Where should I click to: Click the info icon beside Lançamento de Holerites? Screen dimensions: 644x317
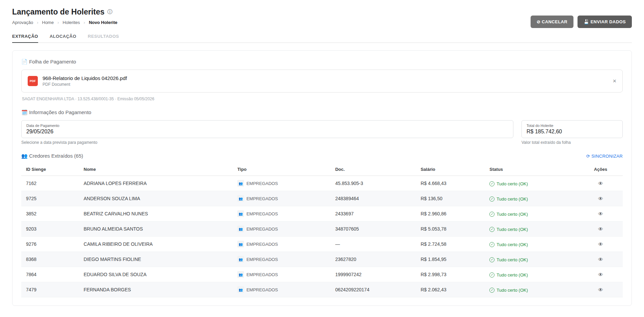pos(110,12)
